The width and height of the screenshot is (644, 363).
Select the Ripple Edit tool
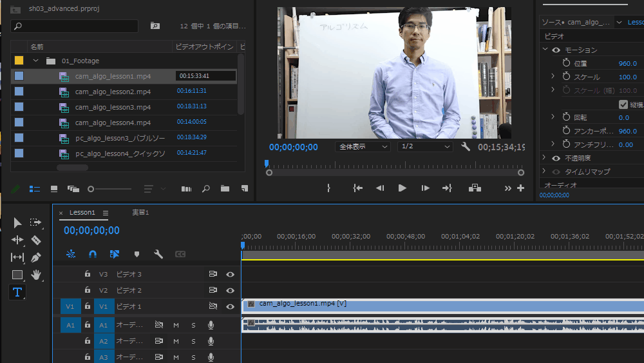point(17,240)
